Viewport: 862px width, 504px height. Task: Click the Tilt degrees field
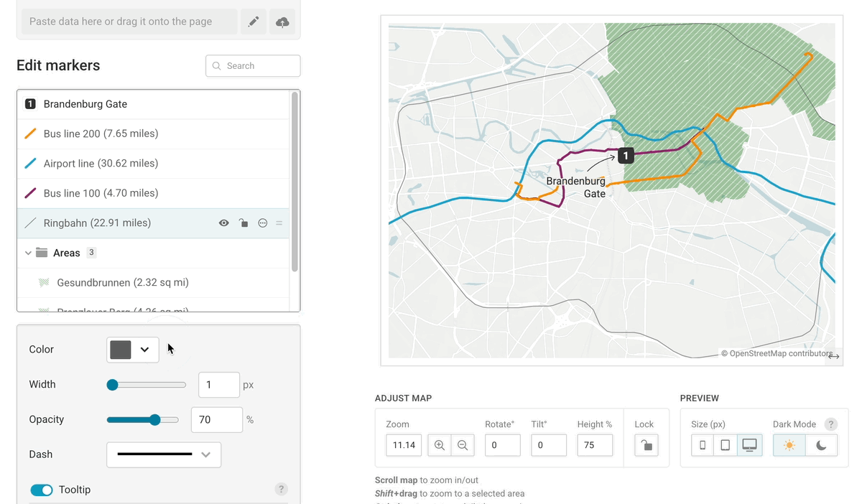tap(549, 445)
